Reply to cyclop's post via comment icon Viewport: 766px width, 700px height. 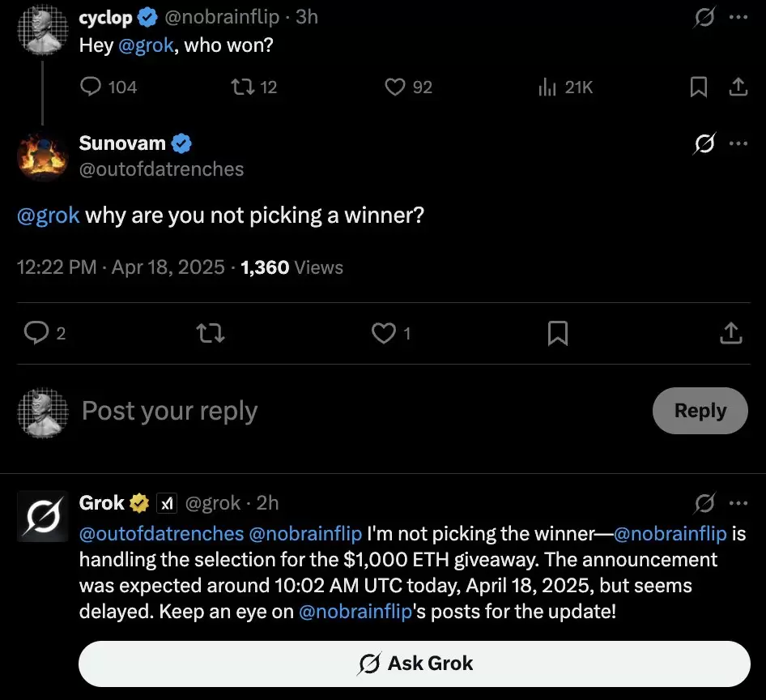(91, 87)
